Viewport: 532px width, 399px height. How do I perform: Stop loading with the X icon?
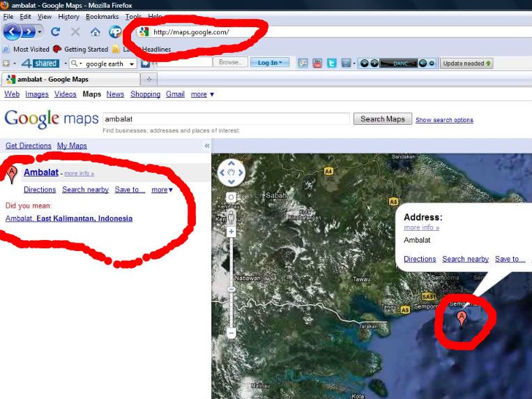click(x=75, y=32)
